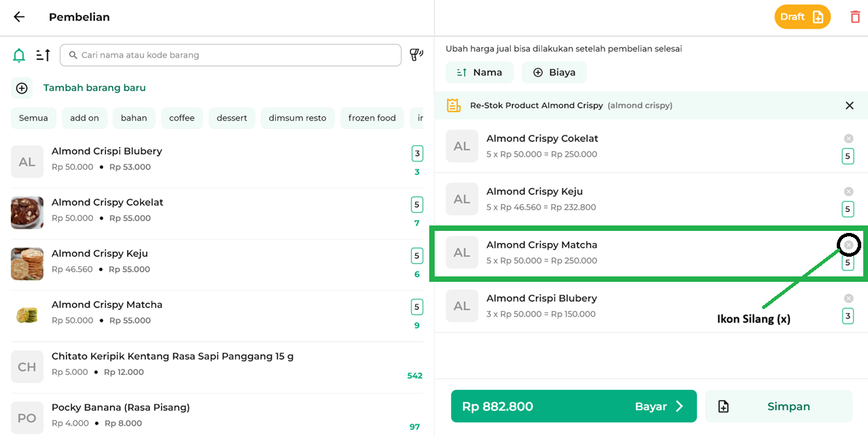Remove Almond Crispy Cokelat from cart

point(848,139)
